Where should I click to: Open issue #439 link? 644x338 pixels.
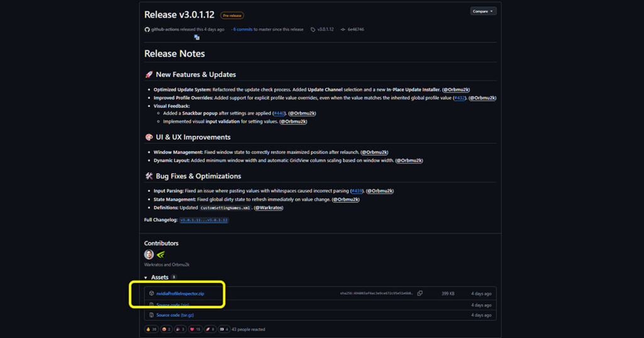click(357, 191)
